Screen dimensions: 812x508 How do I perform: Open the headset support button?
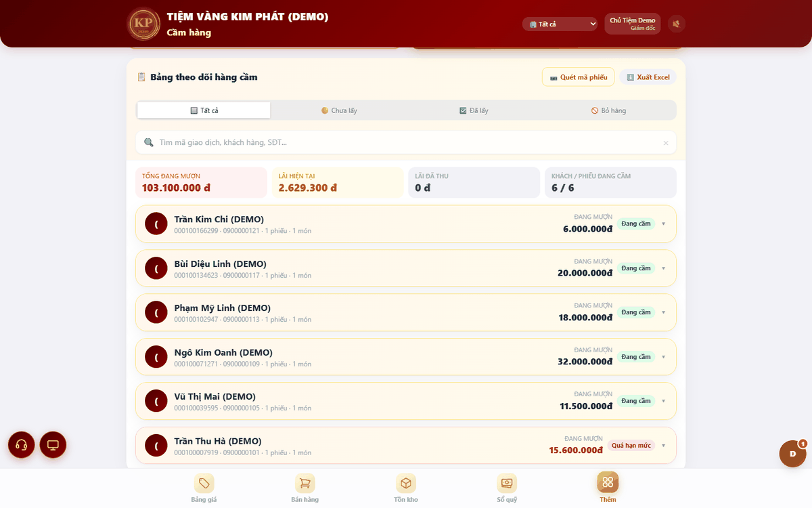coord(21,445)
